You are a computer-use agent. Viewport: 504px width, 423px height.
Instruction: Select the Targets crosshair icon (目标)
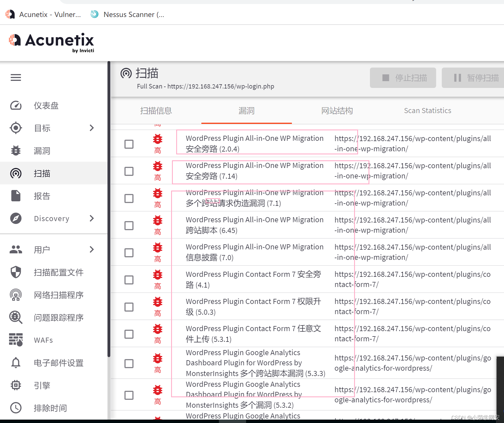[16, 128]
